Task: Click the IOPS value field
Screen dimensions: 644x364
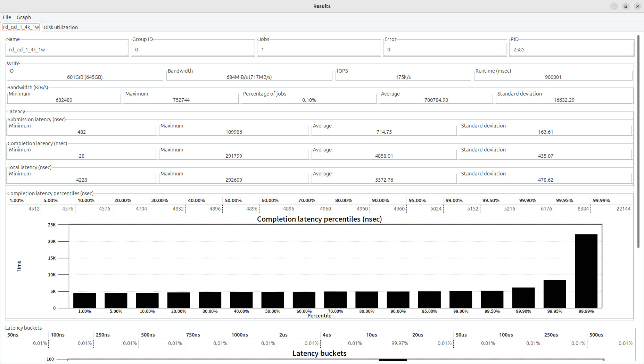Action: 403,77
